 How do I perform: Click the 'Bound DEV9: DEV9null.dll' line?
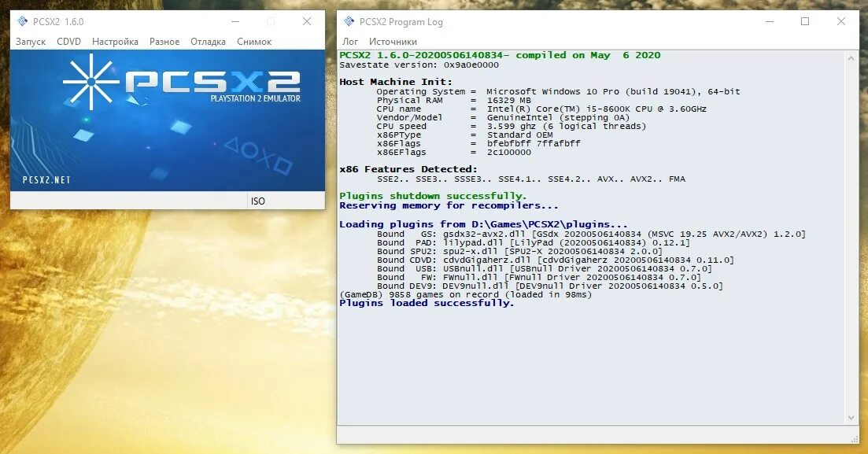550,286
